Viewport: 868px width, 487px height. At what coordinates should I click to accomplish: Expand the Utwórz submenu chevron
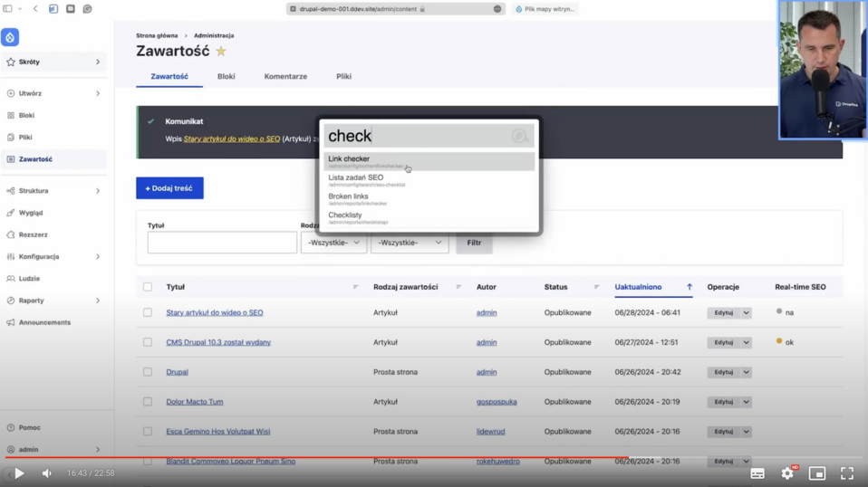[x=98, y=93]
